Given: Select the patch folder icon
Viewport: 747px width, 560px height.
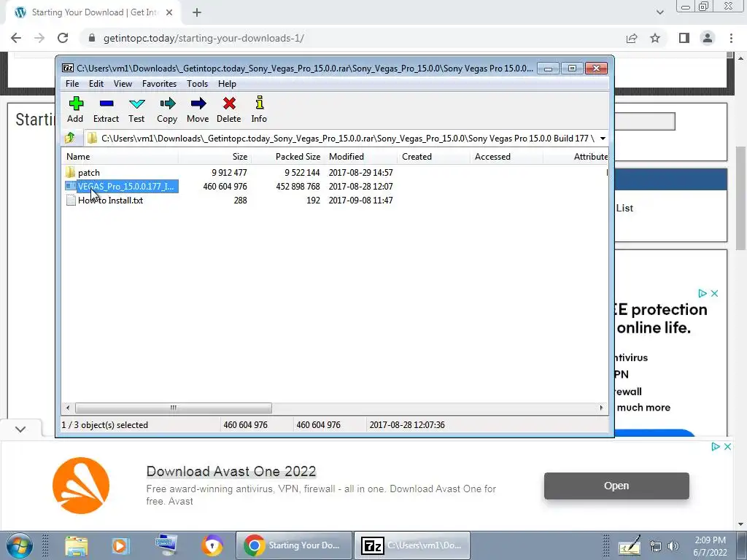Looking at the screenshot, I should point(71,172).
